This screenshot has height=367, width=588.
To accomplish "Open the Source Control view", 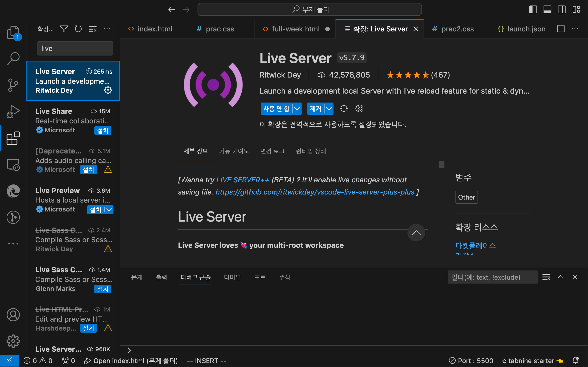I will (x=13, y=85).
